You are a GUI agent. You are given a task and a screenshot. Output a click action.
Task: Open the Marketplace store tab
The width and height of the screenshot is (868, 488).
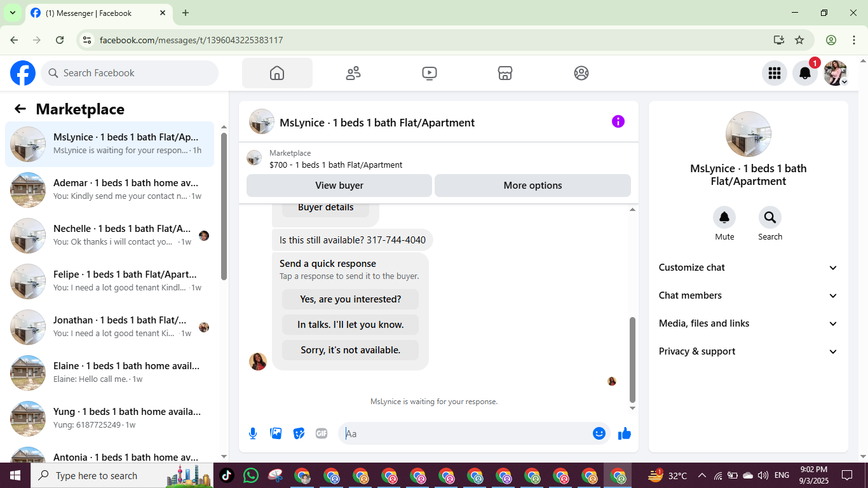coord(505,73)
